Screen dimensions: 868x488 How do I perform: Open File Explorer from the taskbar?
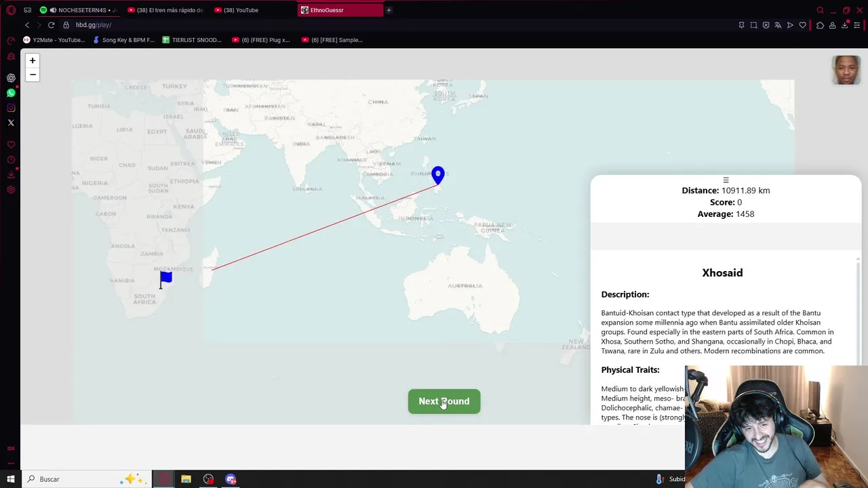[186, 479]
